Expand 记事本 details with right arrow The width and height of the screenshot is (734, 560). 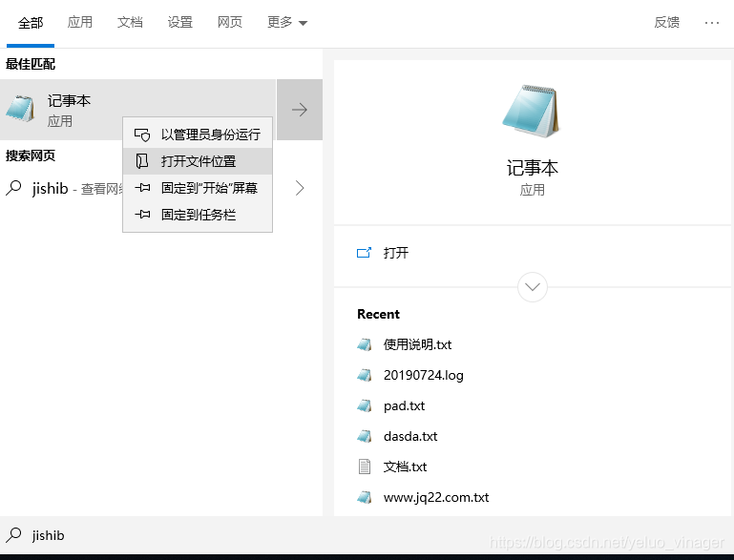click(x=300, y=110)
